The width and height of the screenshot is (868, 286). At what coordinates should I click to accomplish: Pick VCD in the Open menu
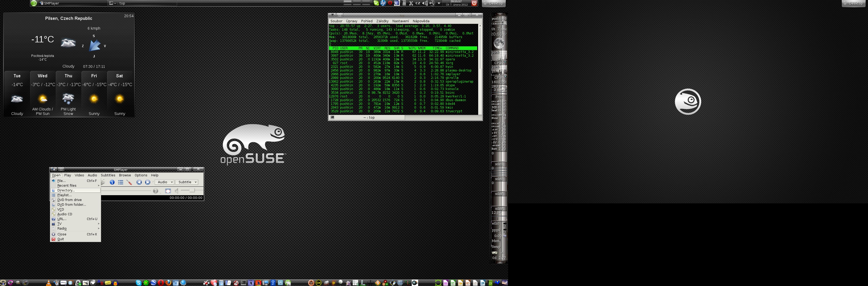75,209
